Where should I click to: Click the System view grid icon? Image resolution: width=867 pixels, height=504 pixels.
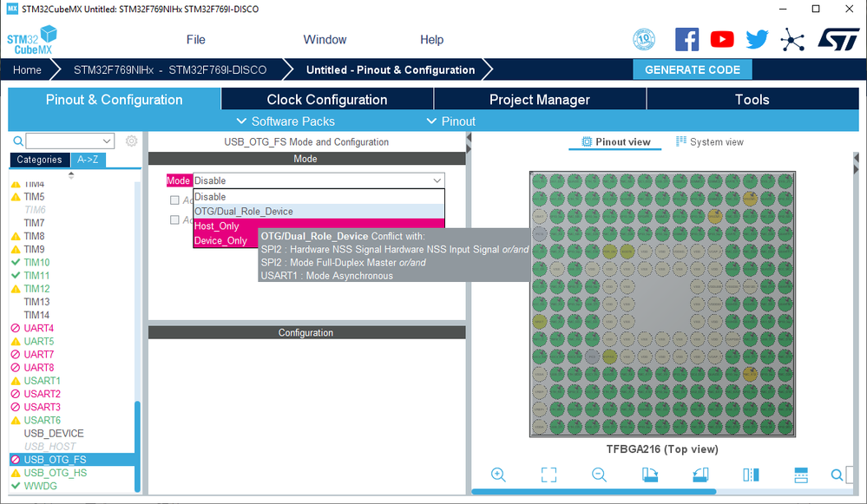(x=681, y=141)
